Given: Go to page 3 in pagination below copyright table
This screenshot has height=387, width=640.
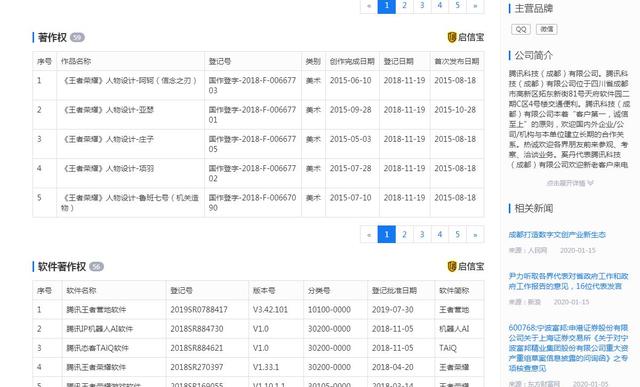Looking at the screenshot, I should tap(422, 234).
